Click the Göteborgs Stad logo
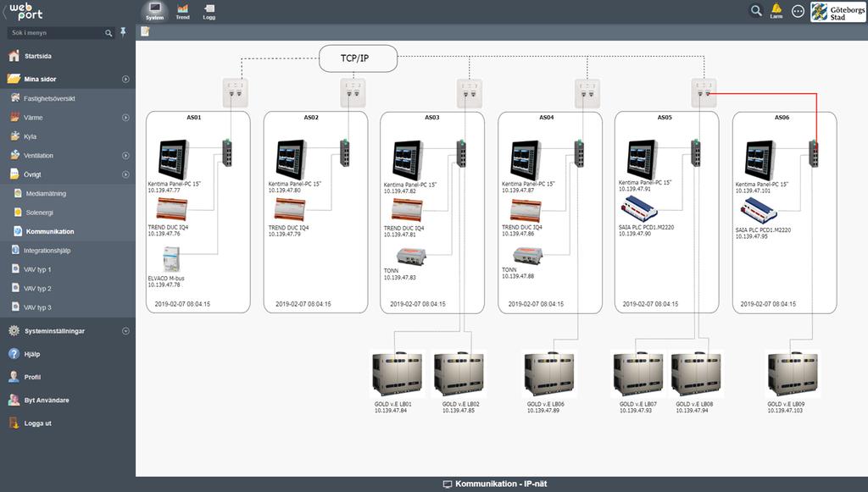The height and width of the screenshot is (492, 868). point(837,12)
